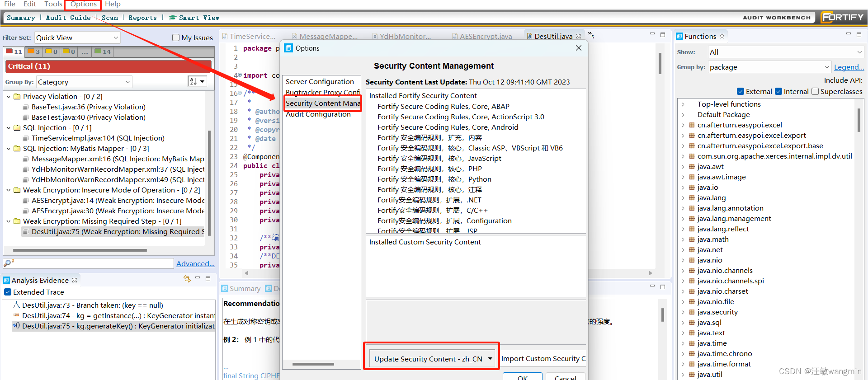Open Smart View

click(194, 18)
